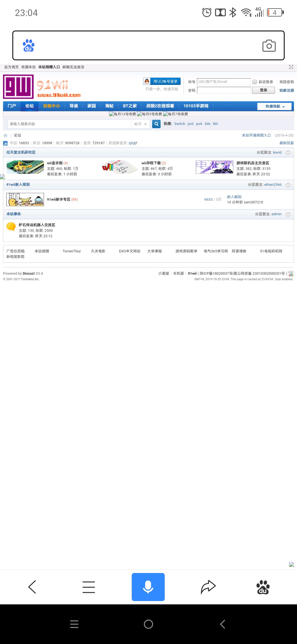Click the site statistics icon in footer

click(x=291, y=274)
